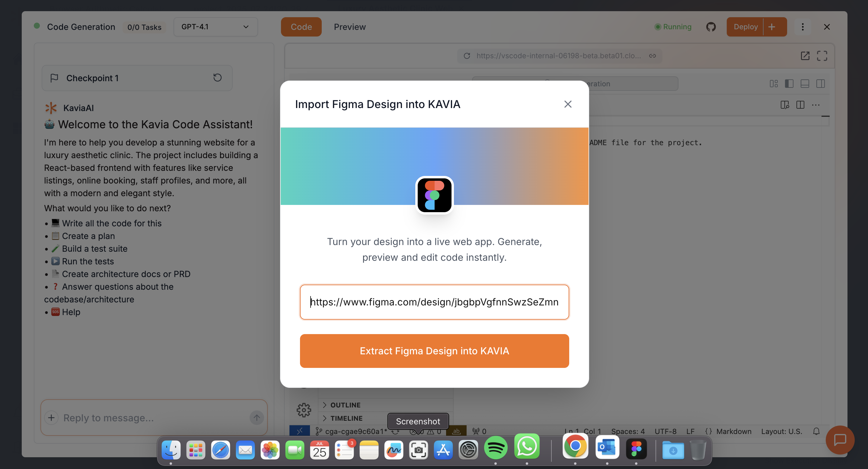
Task: Copy the preview link with the chain icon
Action: 652,56
